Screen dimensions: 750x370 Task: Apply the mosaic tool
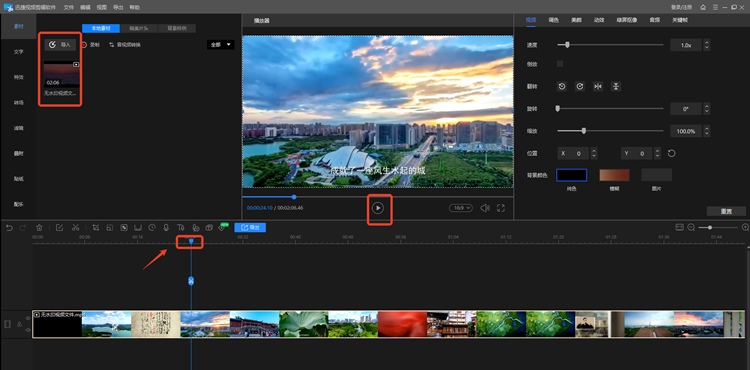pyautogui.click(x=124, y=228)
